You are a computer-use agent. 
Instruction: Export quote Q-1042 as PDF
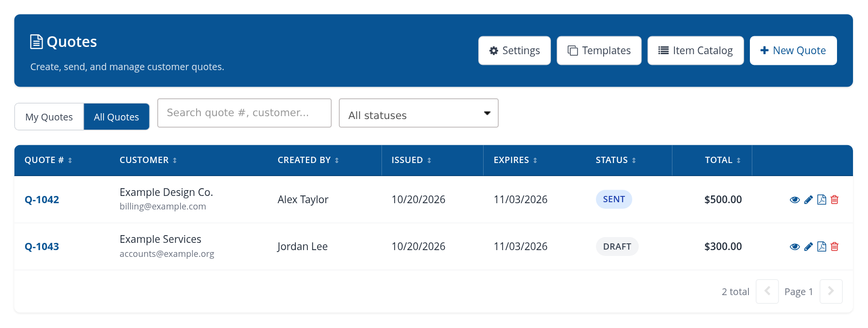pyautogui.click(x=822, y=200)
